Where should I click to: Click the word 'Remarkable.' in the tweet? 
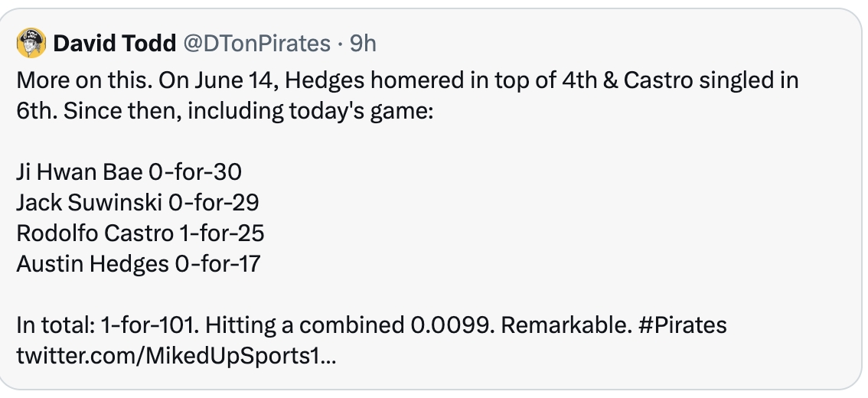pos(566,325)
